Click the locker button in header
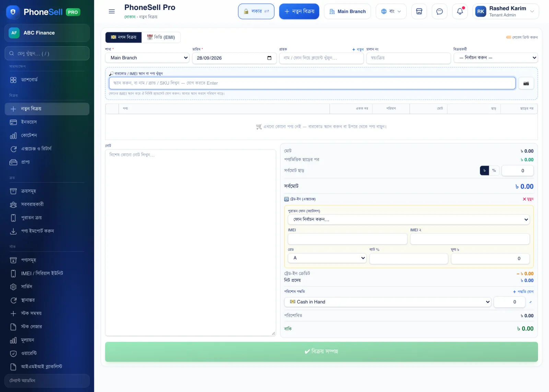Image resolution: width=549 pixels, height=392 pixels. (256, 11)
